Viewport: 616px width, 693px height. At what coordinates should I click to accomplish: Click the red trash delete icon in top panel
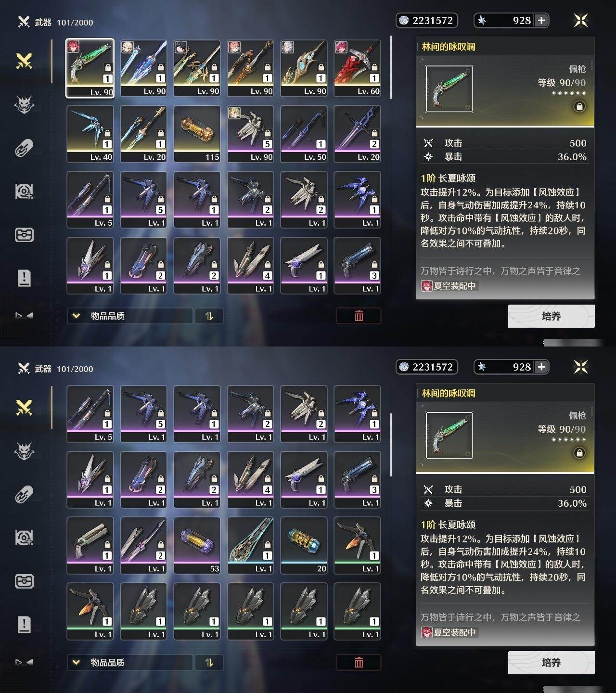point(359,316)
